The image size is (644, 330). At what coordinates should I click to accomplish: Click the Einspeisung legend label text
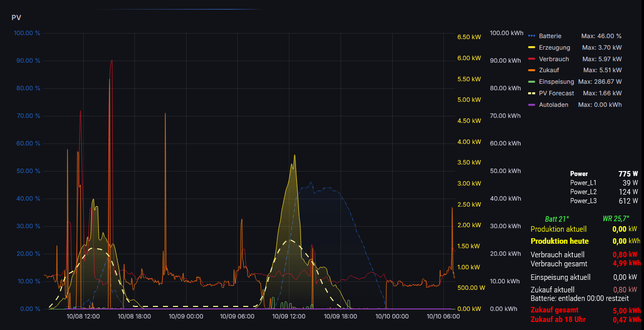click(556, 82)
